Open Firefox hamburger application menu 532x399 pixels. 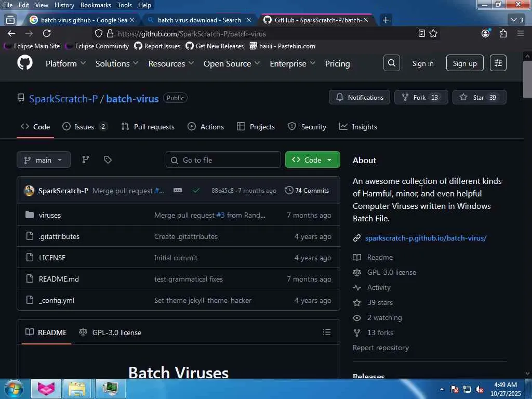point(521,33)
